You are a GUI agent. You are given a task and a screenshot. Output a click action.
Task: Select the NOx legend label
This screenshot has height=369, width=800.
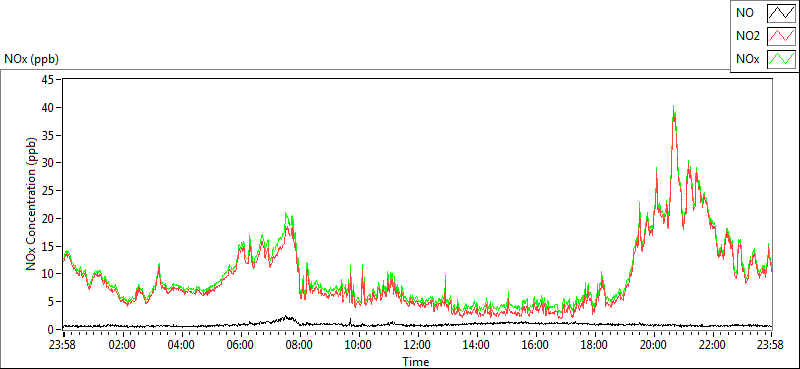747,59
